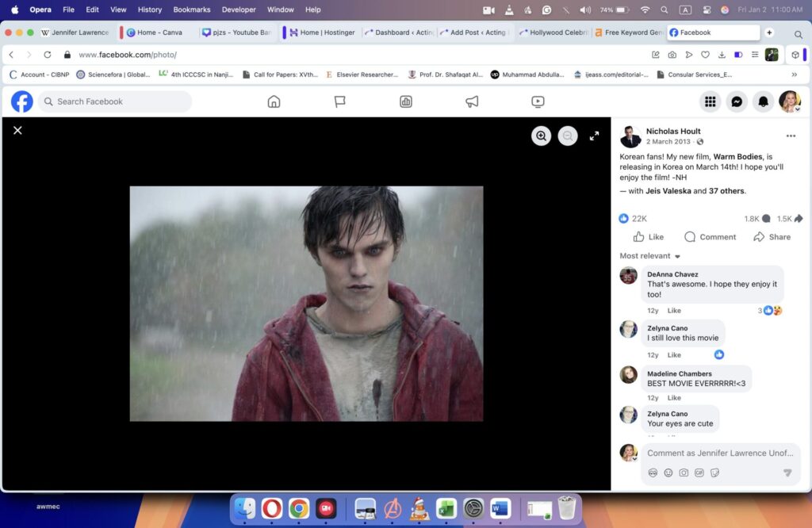The height and width of the screenshot is (528, 812).
Task: Open post options via three-dot menu
Action: click(791, 136)
